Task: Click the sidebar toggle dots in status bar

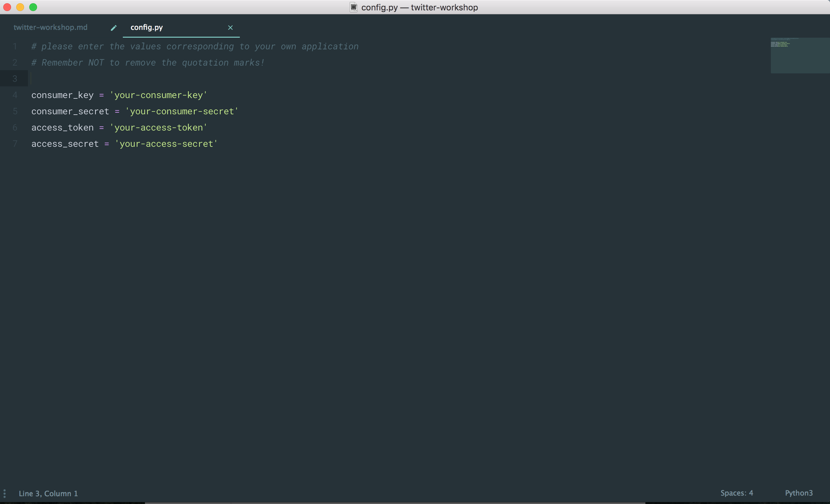Action: (4, 494)
